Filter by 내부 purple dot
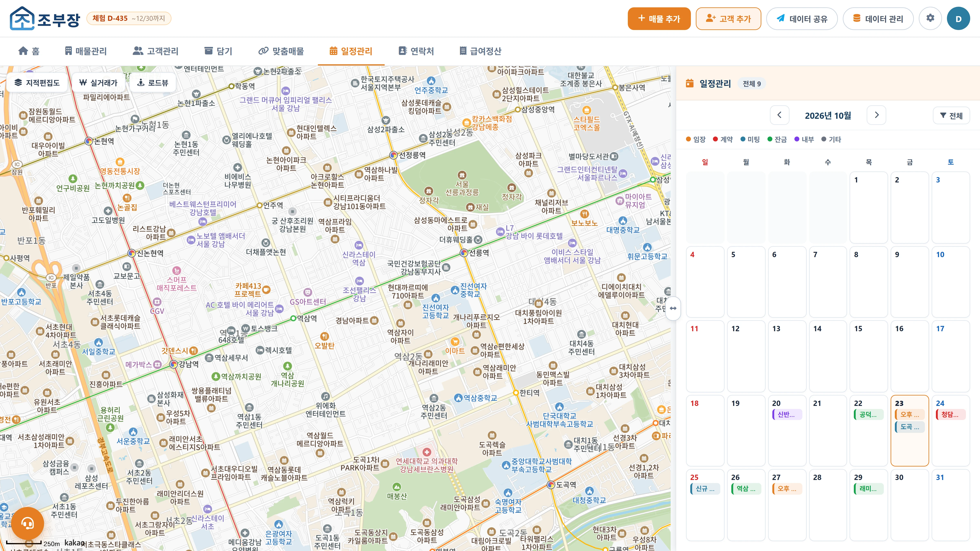Viewport: 980px width, 551px height. pos(804,139)
